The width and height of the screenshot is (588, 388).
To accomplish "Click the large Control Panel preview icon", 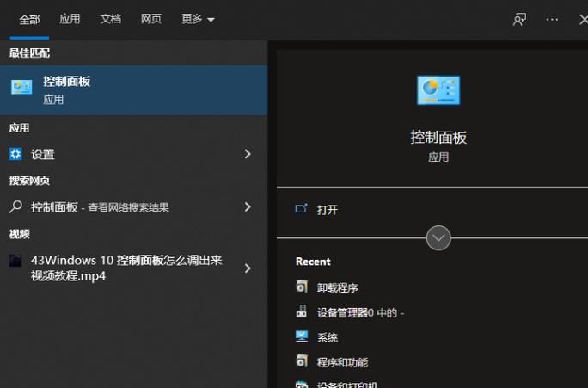I will [x=438, y=90].
